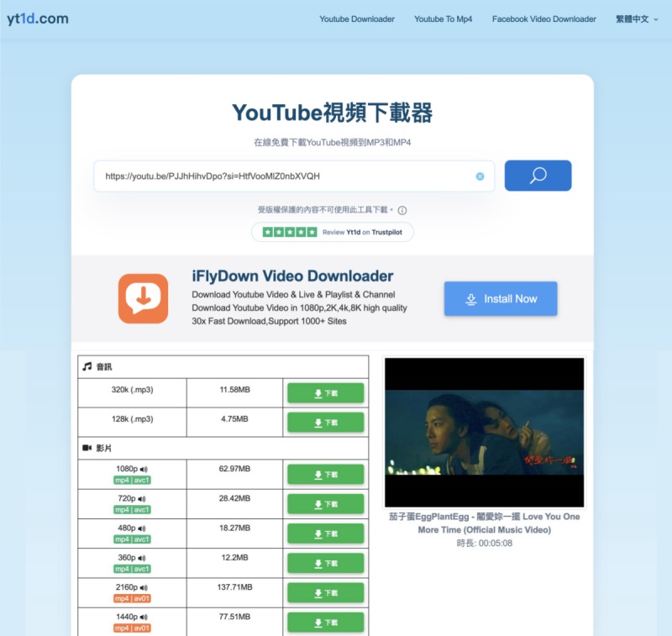Image resolution: width=672 pixels, height=636 pixels.
Task: Click the yt1d.com site logo
Action: click(38, 18)
